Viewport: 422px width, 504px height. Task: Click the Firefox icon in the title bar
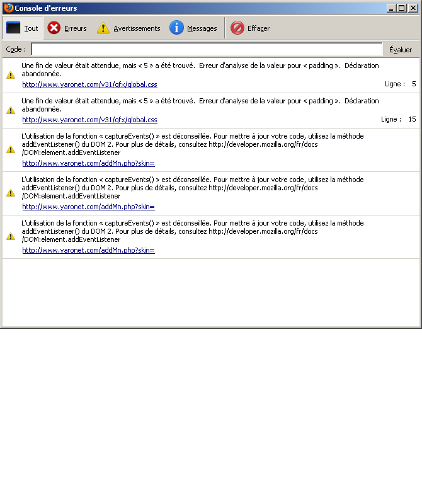(x=8, y=8)
